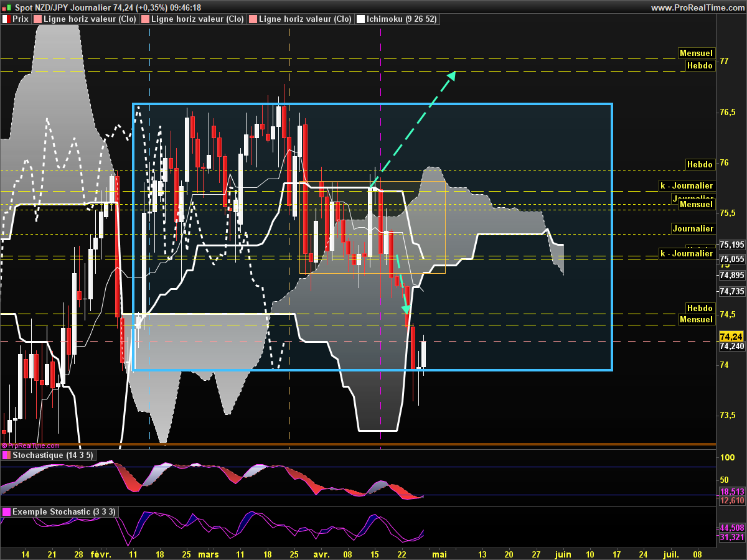Click the 74,895 price tag
The image size is (747, 560).
(732, 275)
